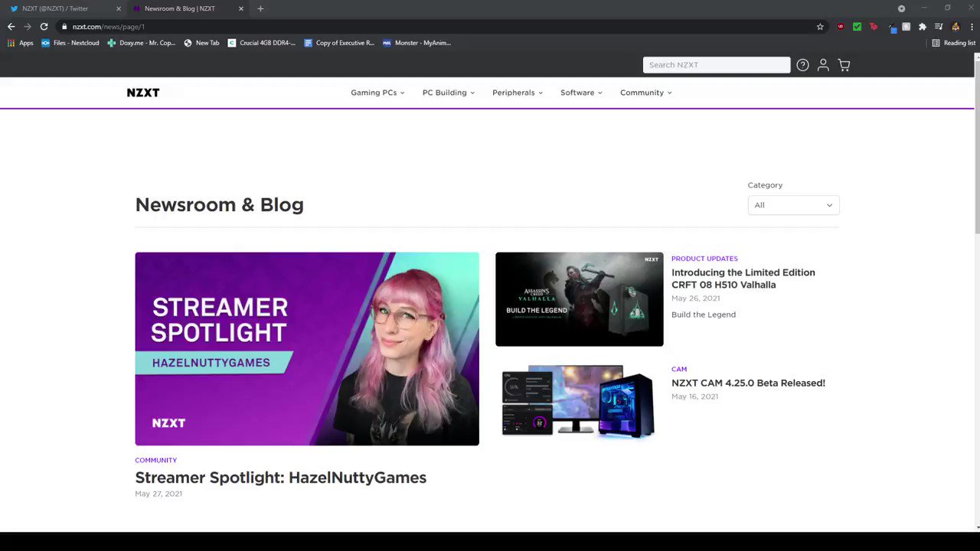Reload the page with the refresh icon
980x551 pixels.
(x=44, y=27)
